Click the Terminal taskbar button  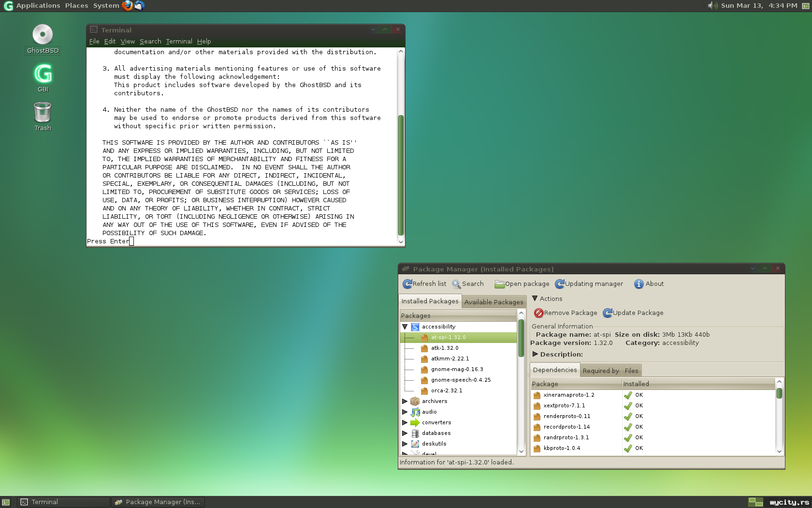[x=64, y=502]
